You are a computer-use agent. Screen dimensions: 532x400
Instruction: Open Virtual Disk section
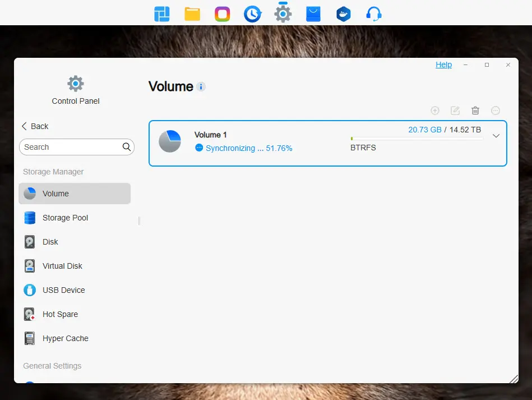click(75, 266)
